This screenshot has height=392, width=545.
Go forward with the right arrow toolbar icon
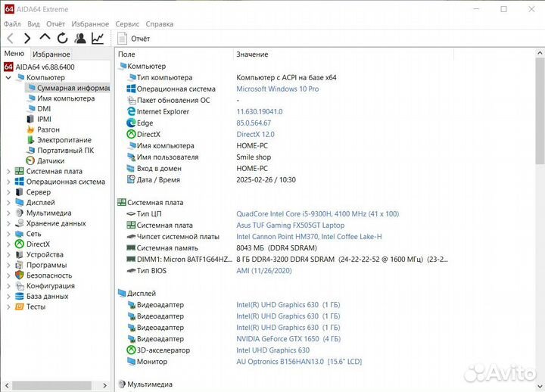[27, 39]
